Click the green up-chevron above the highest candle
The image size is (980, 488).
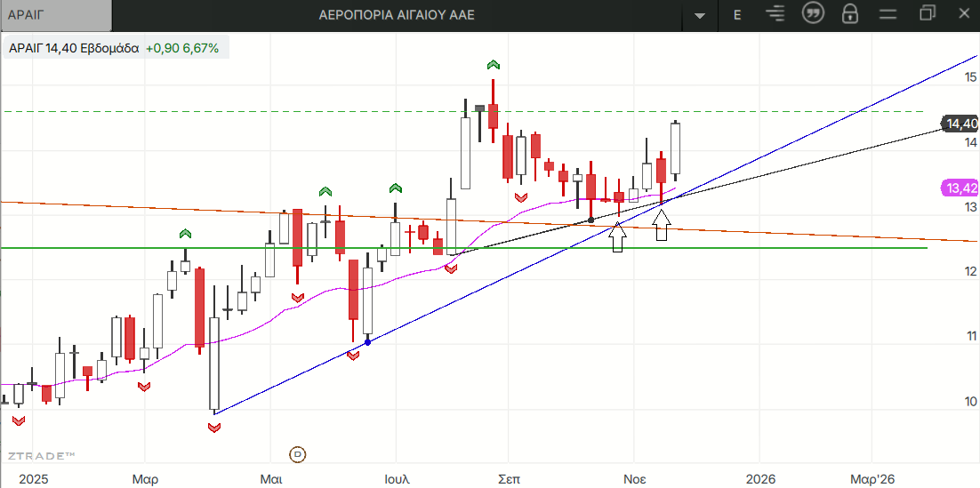tap(493, 65)
